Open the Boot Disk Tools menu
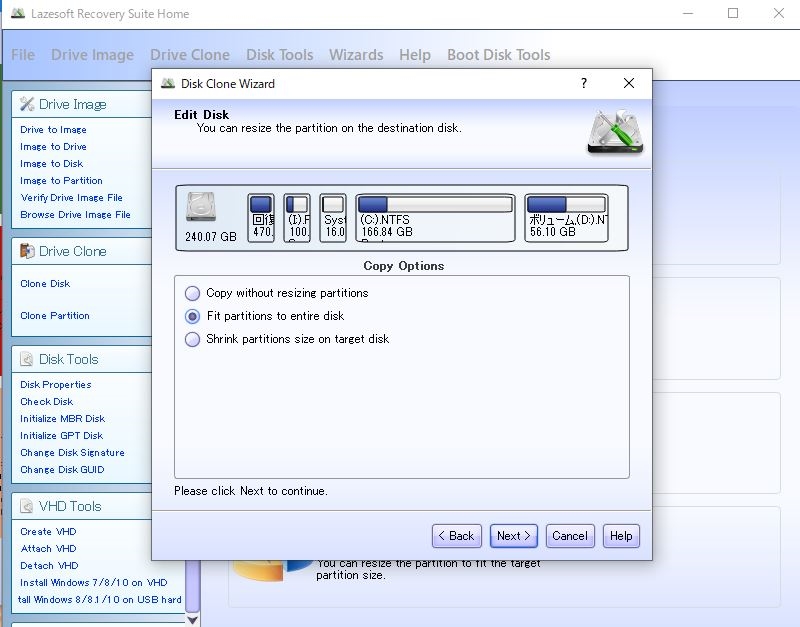 click(x=498, y=55)
